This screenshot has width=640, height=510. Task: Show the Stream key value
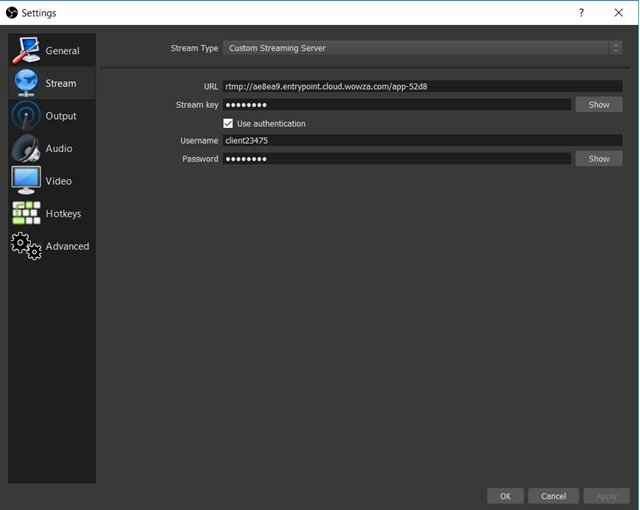click(599, 104)
